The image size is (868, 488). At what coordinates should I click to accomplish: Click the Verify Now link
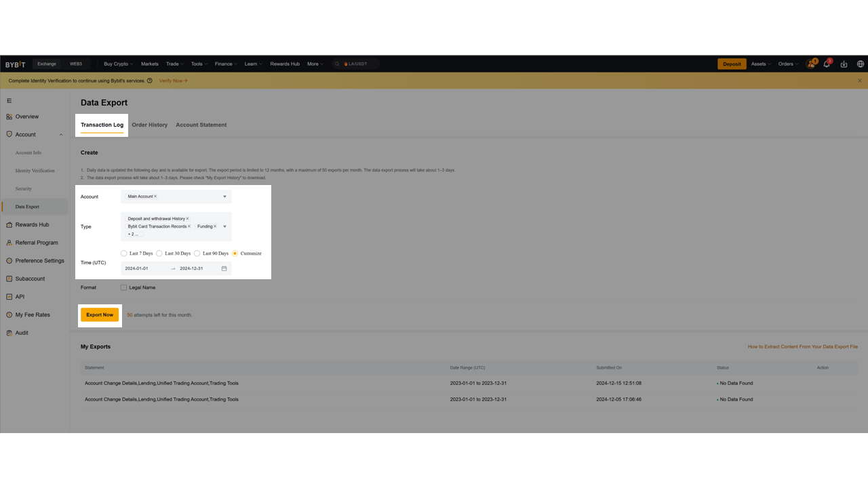(174, 81)
